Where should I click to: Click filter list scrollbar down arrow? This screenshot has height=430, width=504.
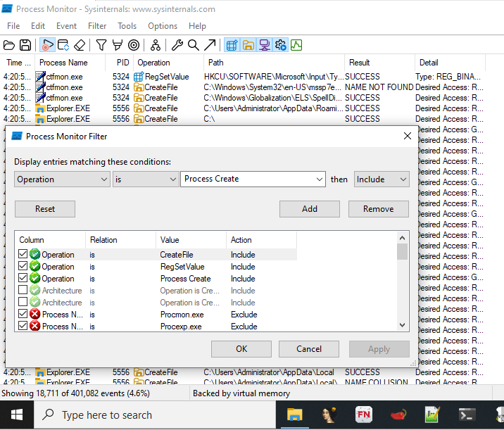coord(402,325)
